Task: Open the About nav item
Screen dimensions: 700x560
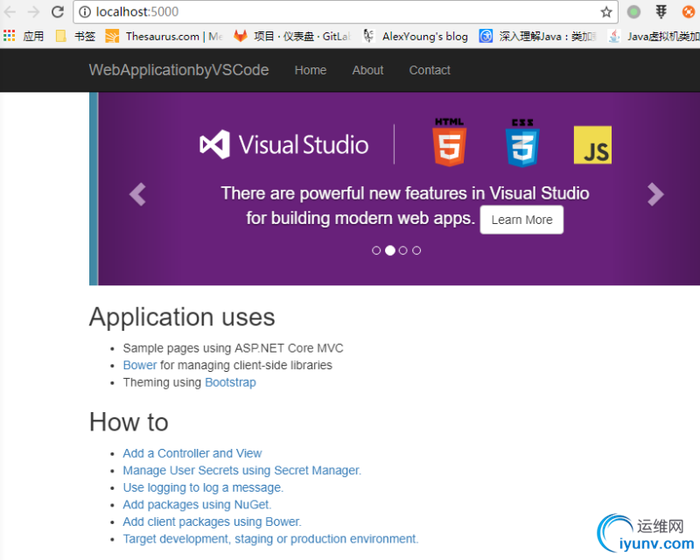Action: [368, 70]
